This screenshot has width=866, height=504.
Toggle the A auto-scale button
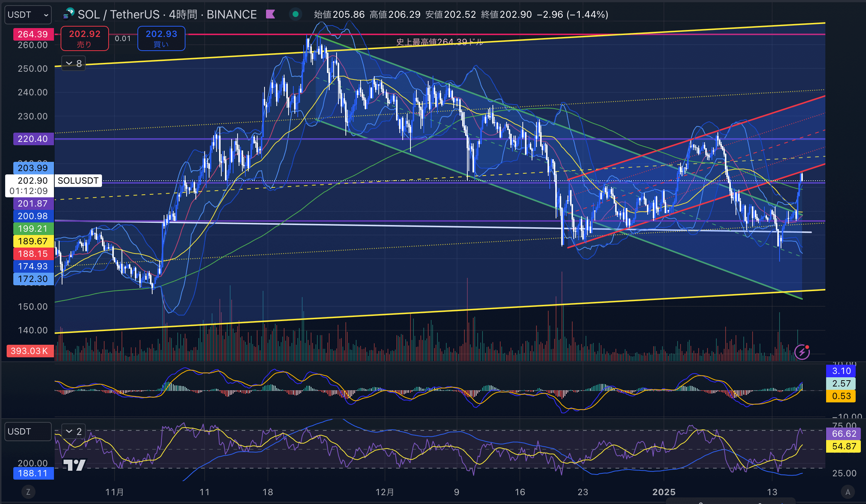[848, 492]
